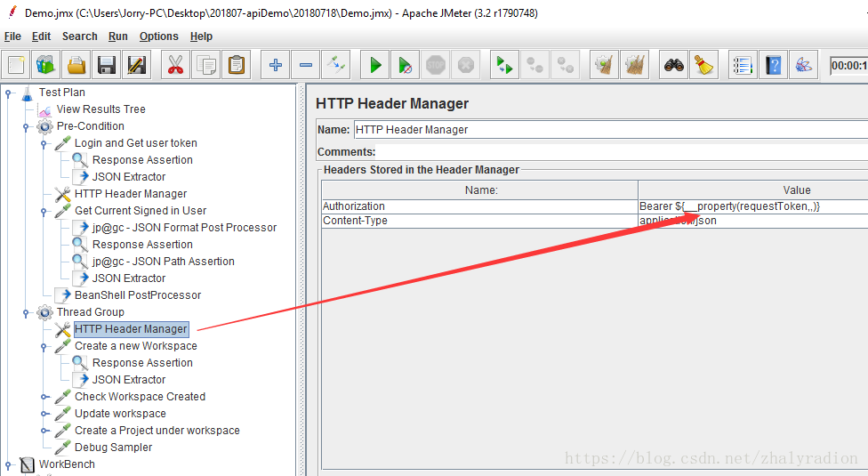Select jp@gc - JSON Path Assertion
Viewport: 868px width, 476px height.
(x=164, y=262)
